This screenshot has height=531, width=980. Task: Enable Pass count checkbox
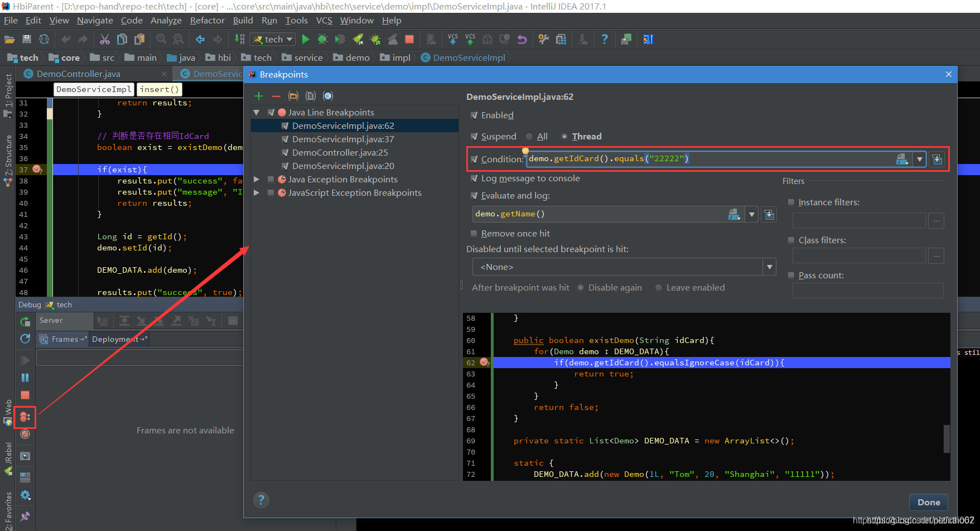(x=791, y=276)
